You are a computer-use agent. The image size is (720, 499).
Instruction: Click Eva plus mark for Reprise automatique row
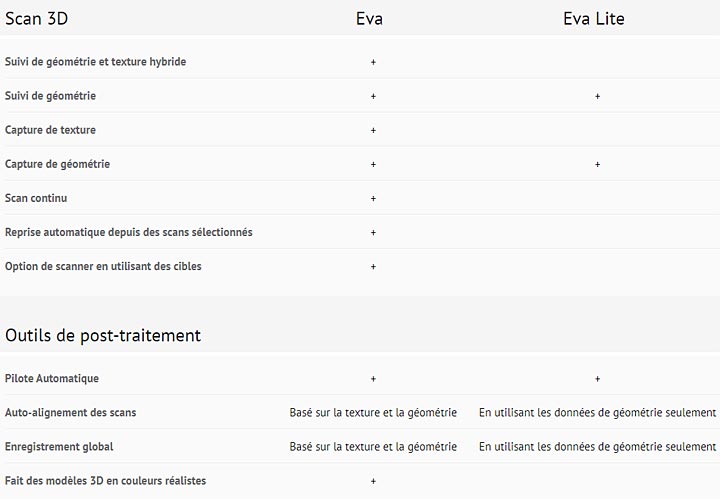pyautogui.click(x=373, y=232)
